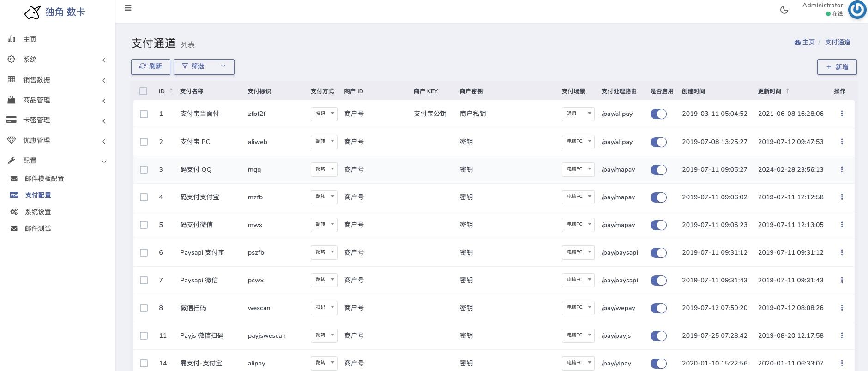Viewport: 868px width, 371px height.
Task: Expand the 商品管理 sidebar menu
Action: [x=57, y=100]
